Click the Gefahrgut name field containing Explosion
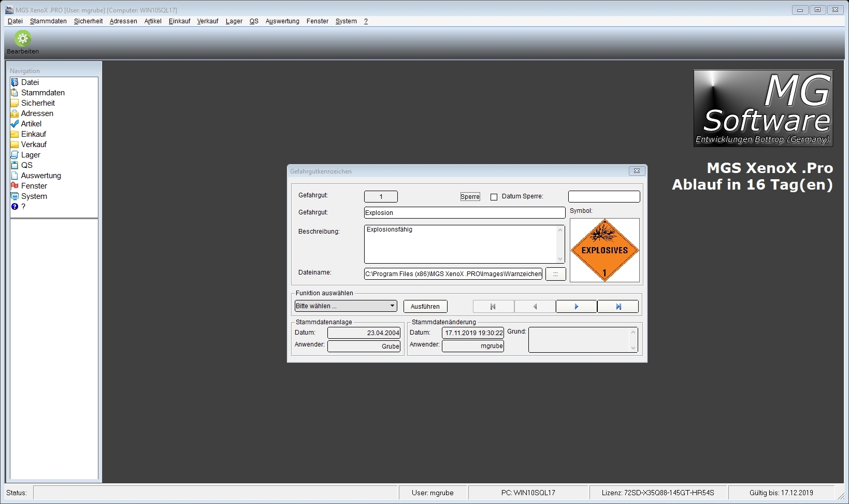Screen dimensions: 849x504 pos(465,213)
